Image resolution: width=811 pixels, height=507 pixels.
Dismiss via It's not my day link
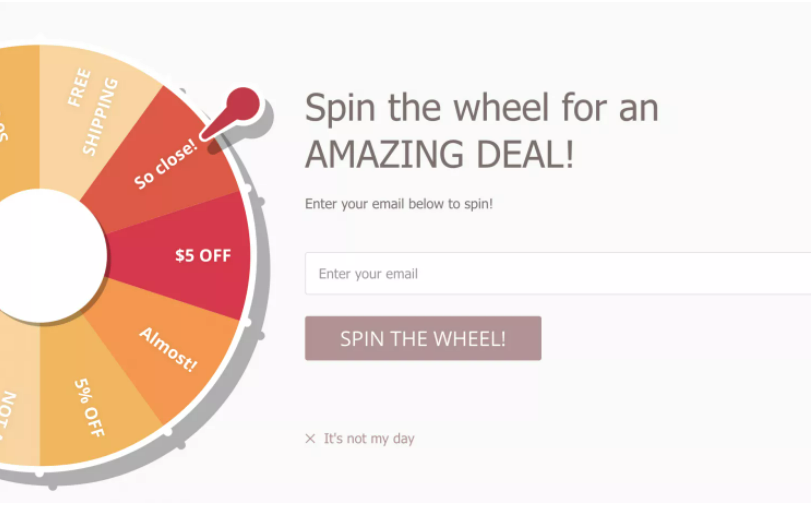[368, 438]
